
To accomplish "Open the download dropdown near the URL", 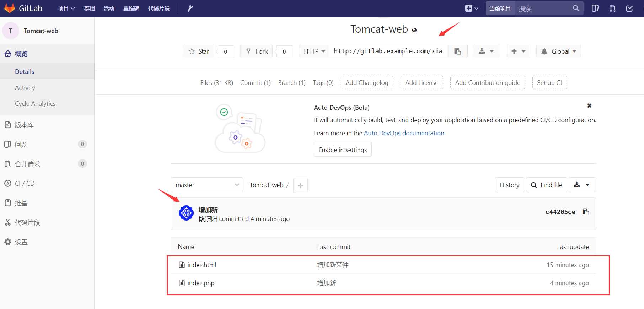I will click(487, 51).
